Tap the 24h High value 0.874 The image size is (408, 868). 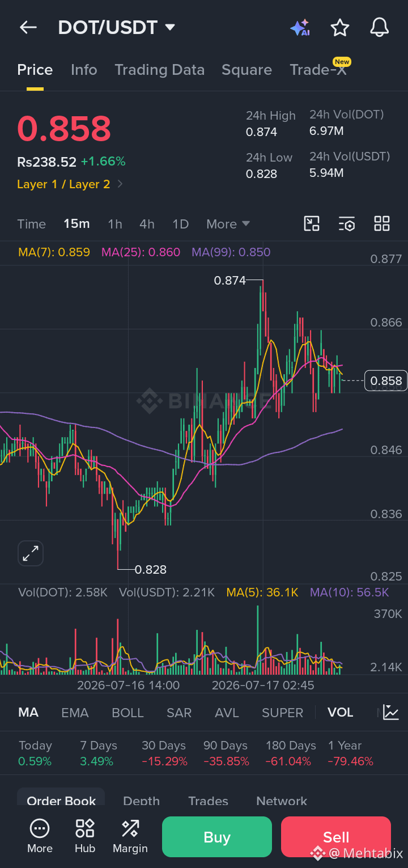(261, 132)
